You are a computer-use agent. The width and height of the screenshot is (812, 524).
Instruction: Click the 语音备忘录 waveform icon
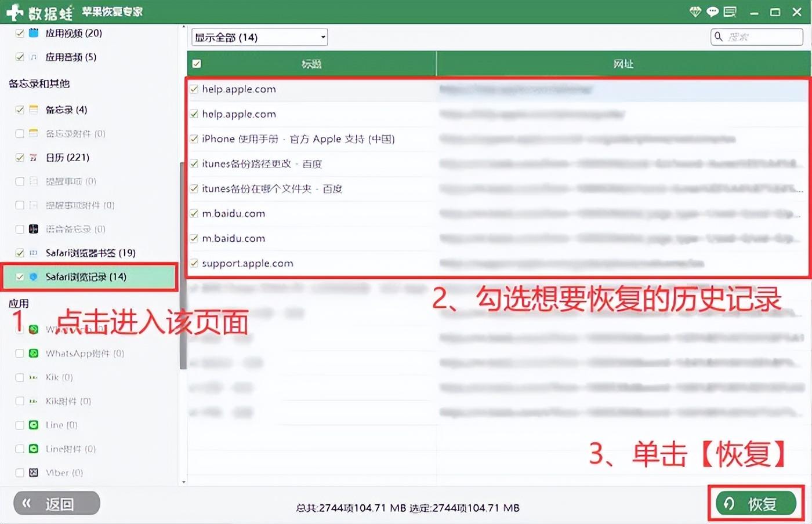[x=34, y=229]
